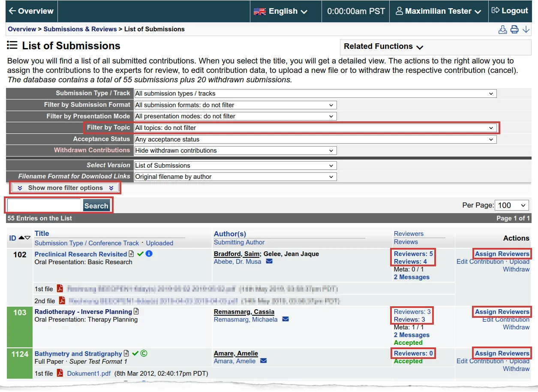This screenshot has width=538, height=392.
Task: Click PDF icon of 2nd file in submission 102
Action: click(62, 301)
